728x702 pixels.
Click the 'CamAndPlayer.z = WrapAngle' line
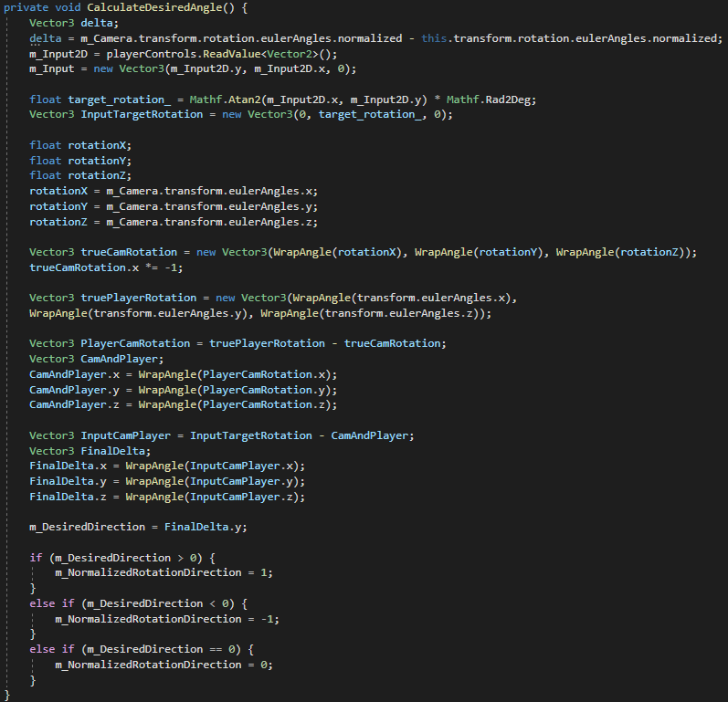(x=184, y=405)
